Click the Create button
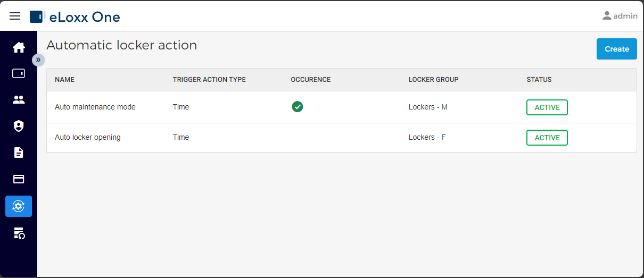644x278 pixels. [617, 49]
